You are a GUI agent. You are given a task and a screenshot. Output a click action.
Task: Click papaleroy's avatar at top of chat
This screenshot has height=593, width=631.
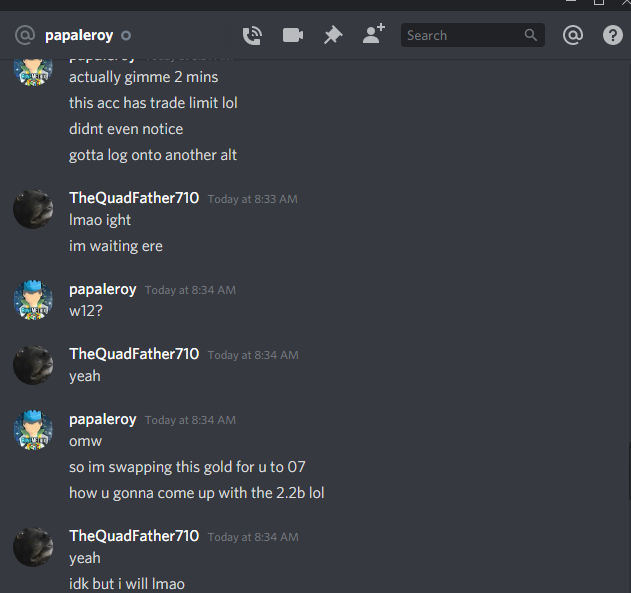click(x=33, y=72)
